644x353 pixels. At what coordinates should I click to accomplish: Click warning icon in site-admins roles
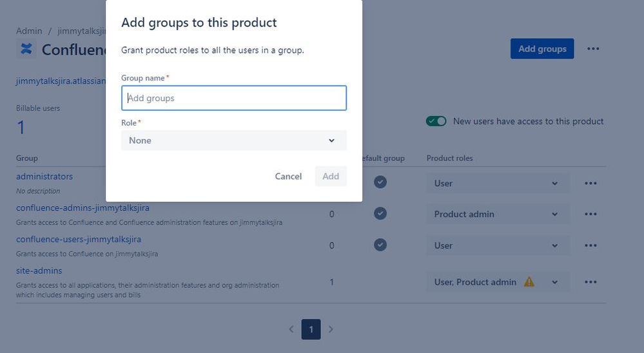point(529,281)
